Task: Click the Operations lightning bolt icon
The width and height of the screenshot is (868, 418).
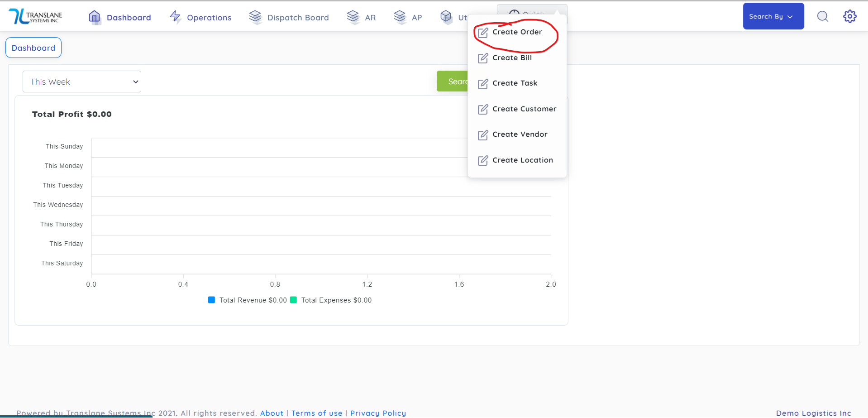Action: tap(175, 17)
